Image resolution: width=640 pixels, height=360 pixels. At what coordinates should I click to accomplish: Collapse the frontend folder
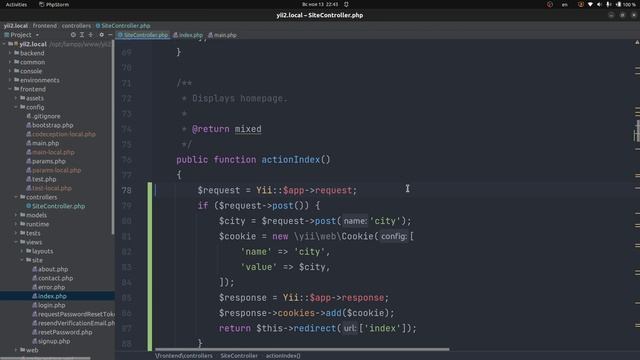(x=10, y=89)
